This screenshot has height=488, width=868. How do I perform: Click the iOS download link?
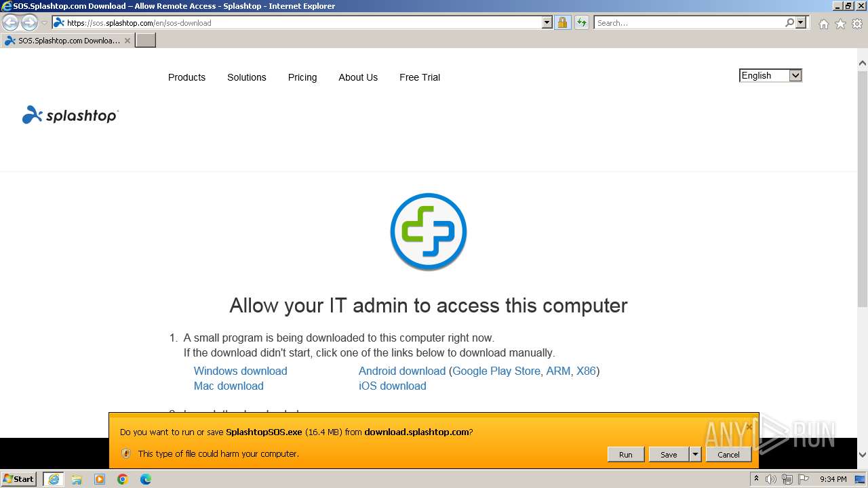[x=392, y=386]
